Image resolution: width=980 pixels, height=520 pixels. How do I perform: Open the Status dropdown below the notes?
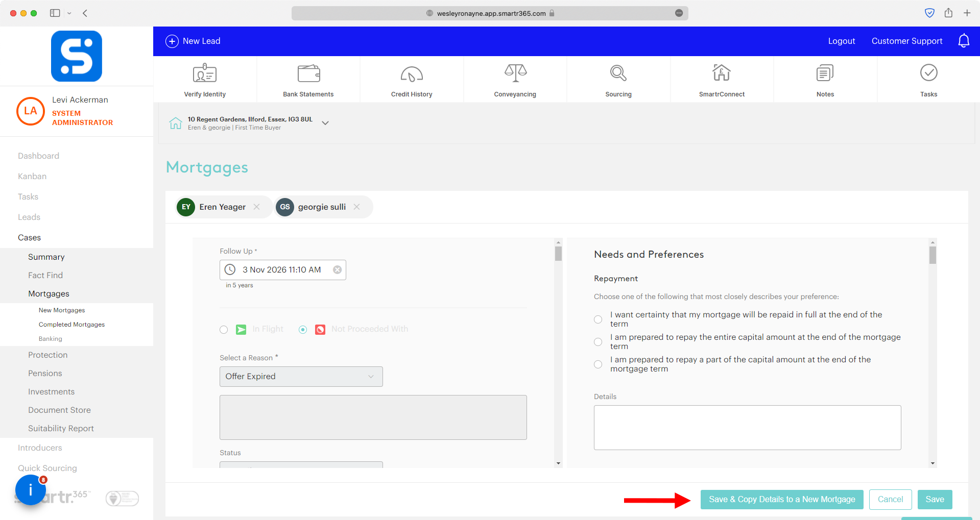tap(301, 464)
